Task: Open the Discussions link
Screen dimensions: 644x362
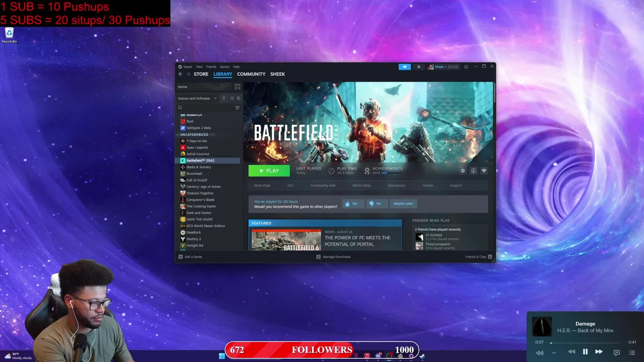Action: pos(396,186)
